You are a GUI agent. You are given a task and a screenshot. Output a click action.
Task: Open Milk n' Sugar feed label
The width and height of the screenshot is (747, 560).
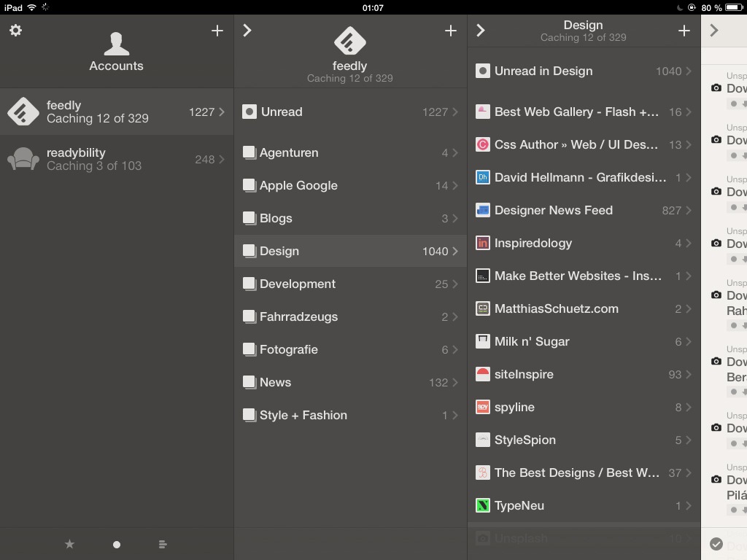532,342
